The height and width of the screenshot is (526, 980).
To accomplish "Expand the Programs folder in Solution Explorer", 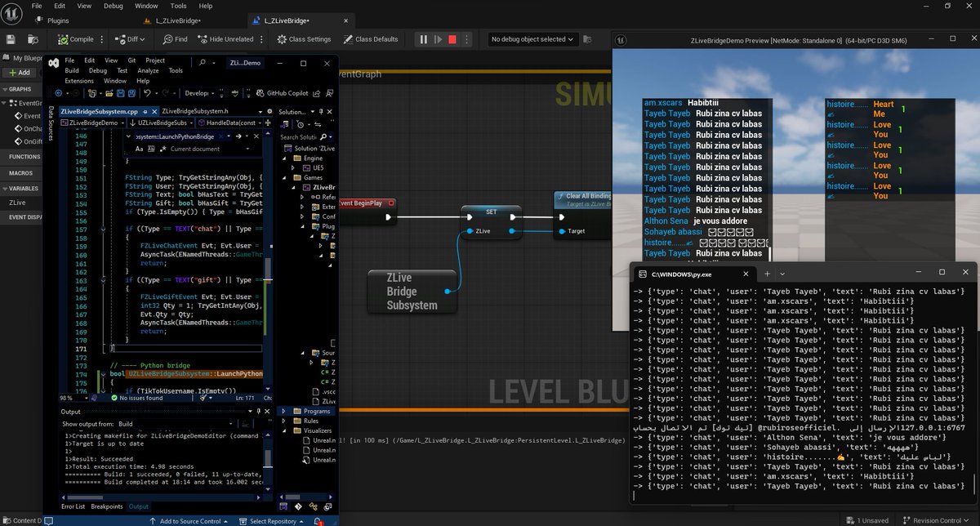I will (285, 412).
